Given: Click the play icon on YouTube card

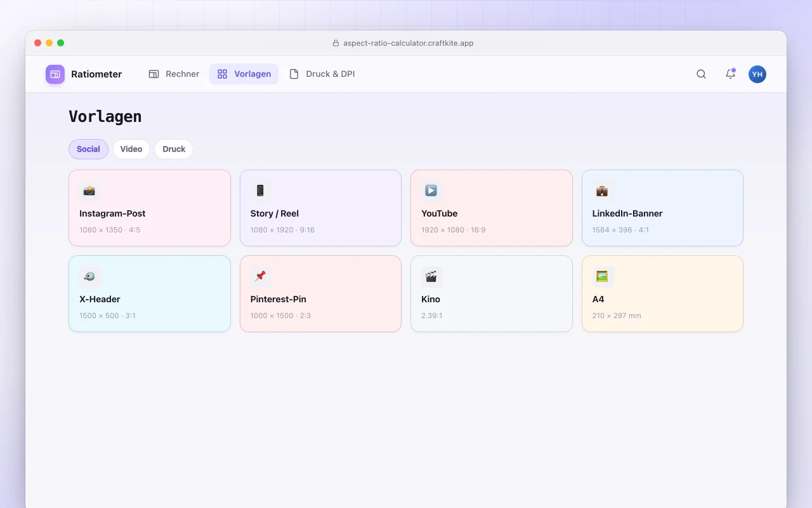Looking at the screenshot, I should (x=431, y=190).
